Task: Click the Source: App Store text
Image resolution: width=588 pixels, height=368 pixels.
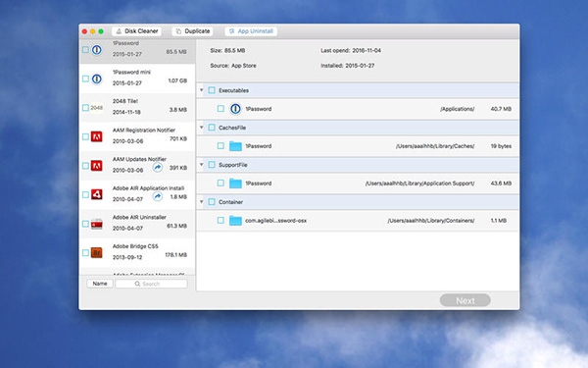Action: pyautogui.click(x=233, y=66)
